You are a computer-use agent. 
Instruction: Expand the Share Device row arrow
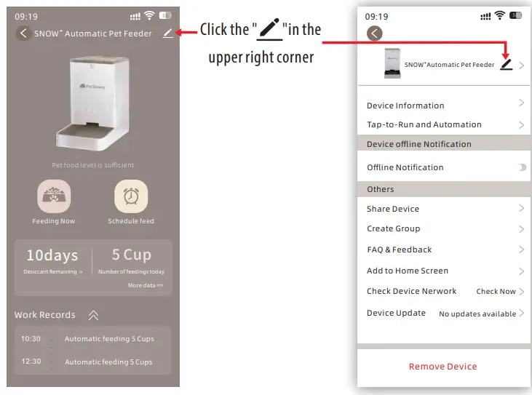coord(522,208)
